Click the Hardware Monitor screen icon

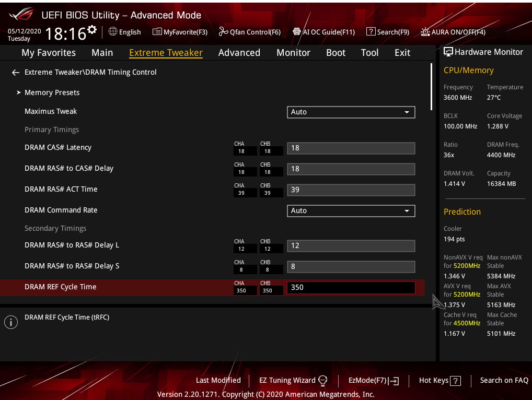(448, 52)
